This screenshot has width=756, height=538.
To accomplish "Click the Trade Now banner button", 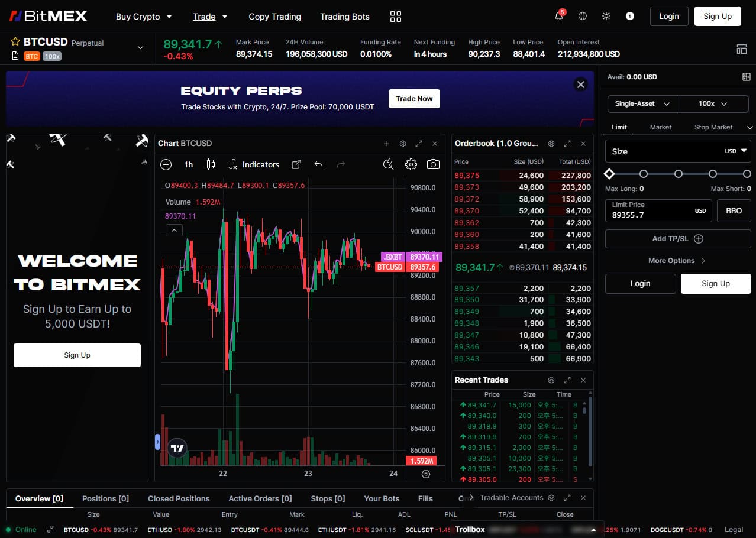I will pyautogui.click(x=413, y=98).
